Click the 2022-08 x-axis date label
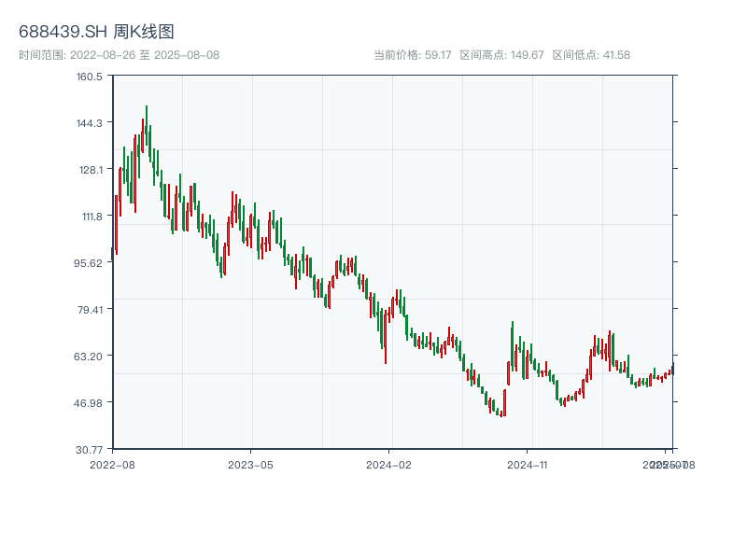Image resolution: width=747 pixels, height=560 pixels. 112,464
